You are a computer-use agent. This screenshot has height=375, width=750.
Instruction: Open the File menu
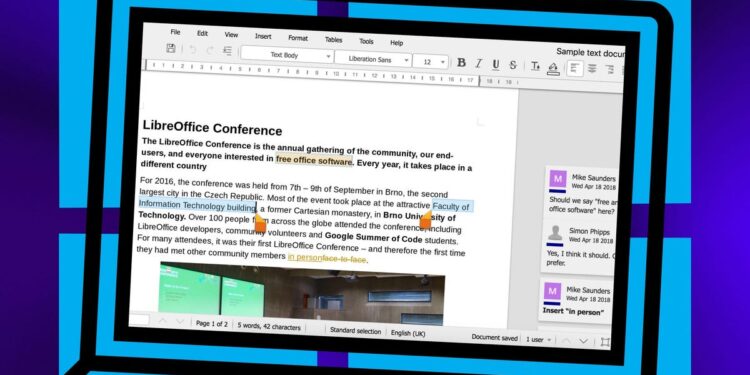tap(176, 32)
